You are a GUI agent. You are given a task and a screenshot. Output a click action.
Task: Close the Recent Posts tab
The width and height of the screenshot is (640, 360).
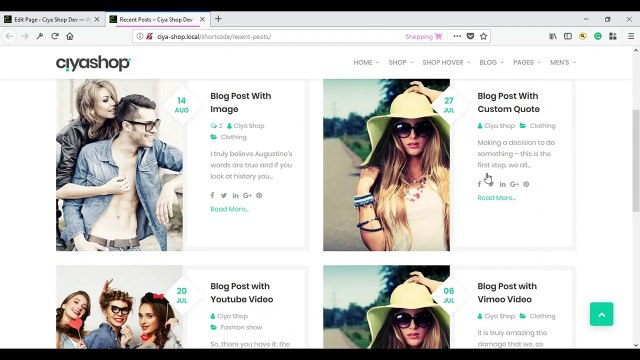[202, 19]
